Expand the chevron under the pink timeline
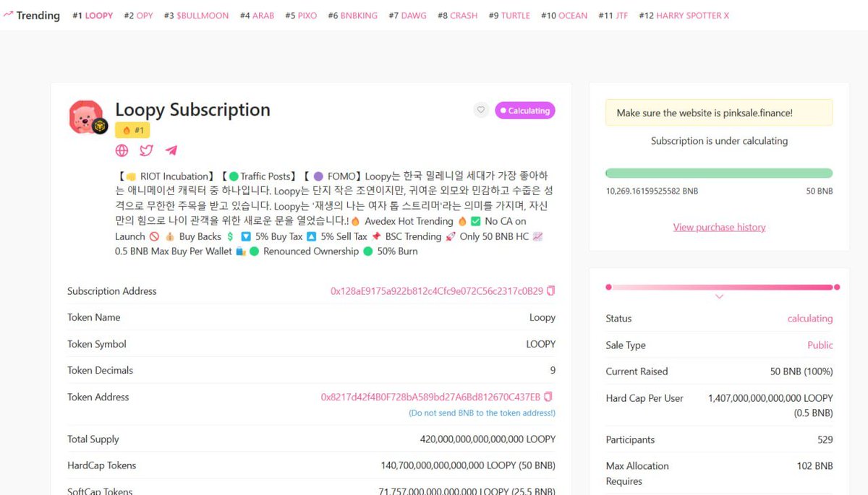This screenshot has width=868, height=495. pos(719,297)
